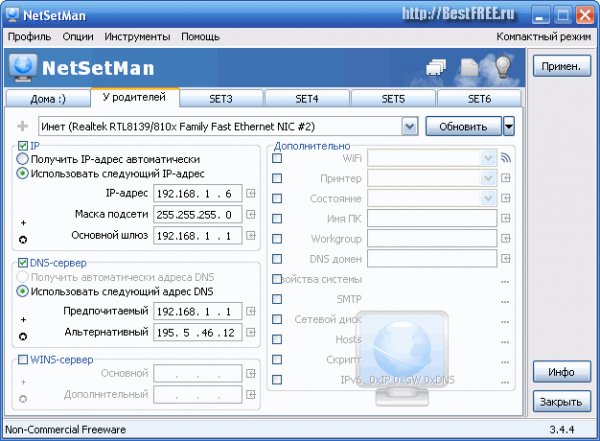Click the arrow icon next to Основной шлюз field
The height and width of the screenshot is (441, 600).
click(x=251, y=235)
